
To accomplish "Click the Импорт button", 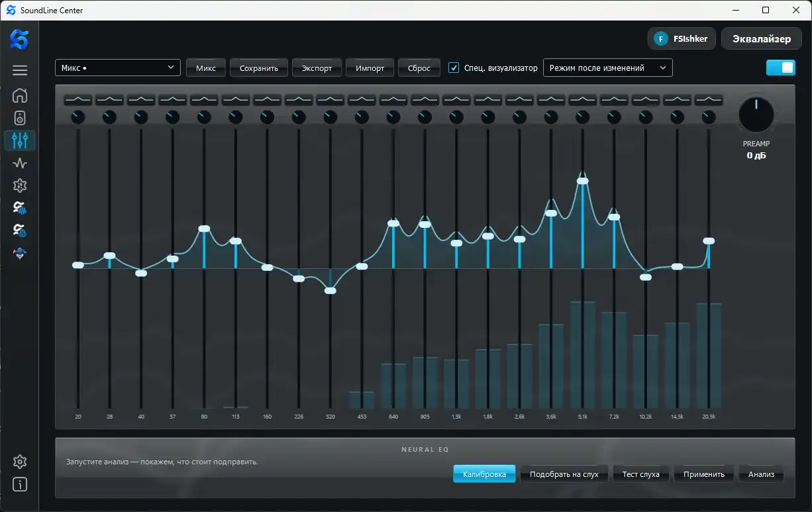I will pyautogui.click(x=370, y=68).
